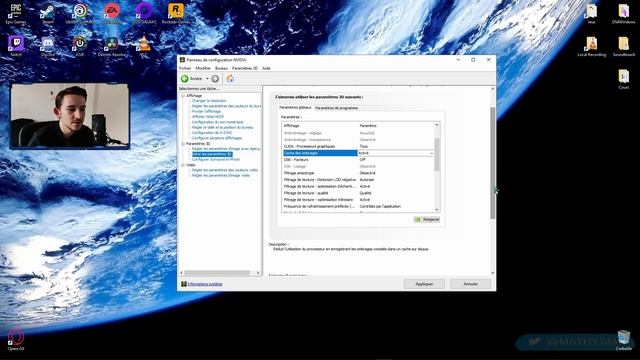640x360 pixels.
Task: Open Régler les paramètres des couleurs vidéo
Action: [x=224, y=170]
